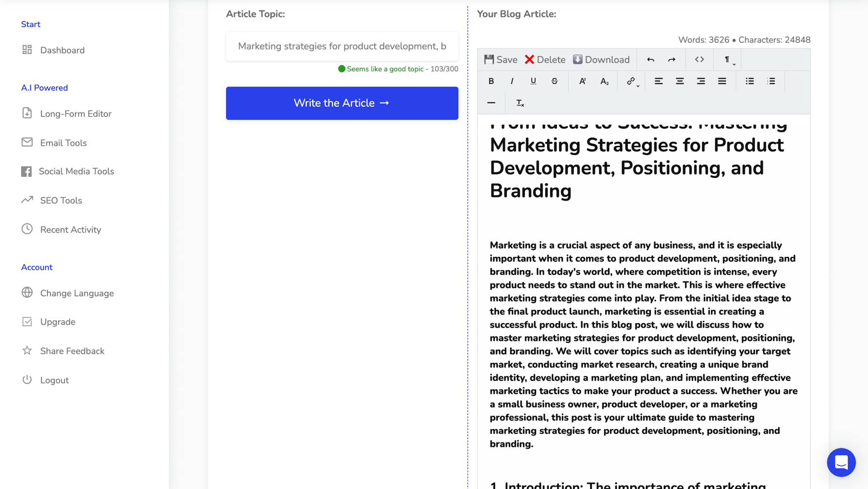The image size is (868, 489).
Task: Open the Long-Form Editor
Action: click(76, 113)
